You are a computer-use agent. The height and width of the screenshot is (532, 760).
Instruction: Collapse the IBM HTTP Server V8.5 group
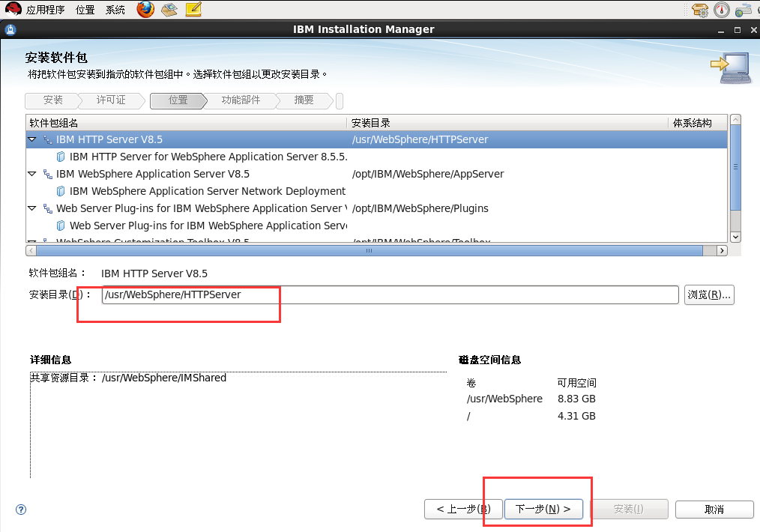(32, 139)
